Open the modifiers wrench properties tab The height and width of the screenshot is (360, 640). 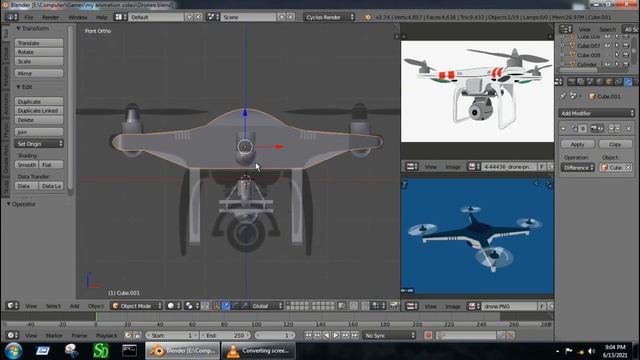[628, 82]
